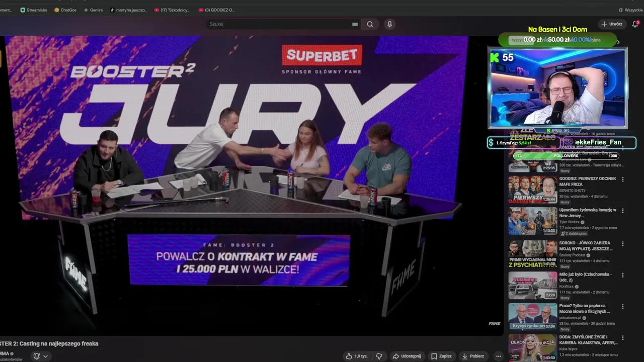Save video with Zapisz button
Viewport: 644px width, 362px height.
[x=441, y=356]
